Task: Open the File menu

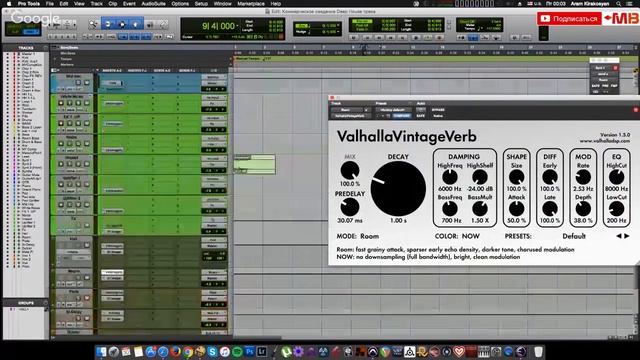Action: pos(49,4)
